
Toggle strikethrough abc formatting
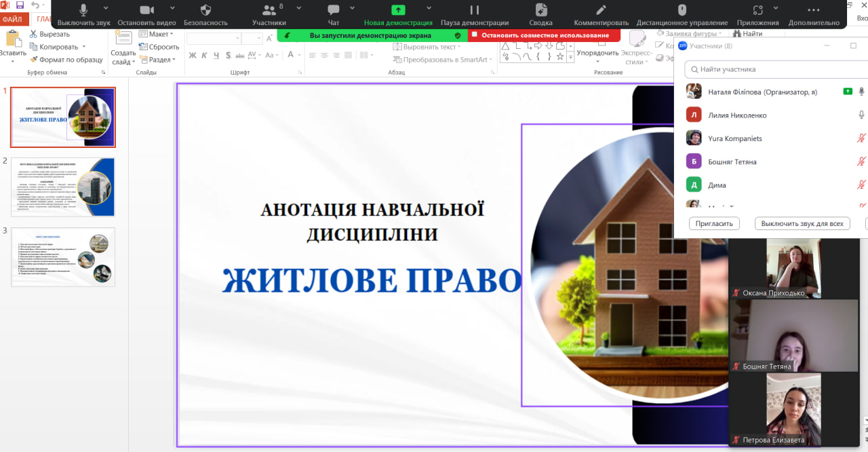(240, 56)
